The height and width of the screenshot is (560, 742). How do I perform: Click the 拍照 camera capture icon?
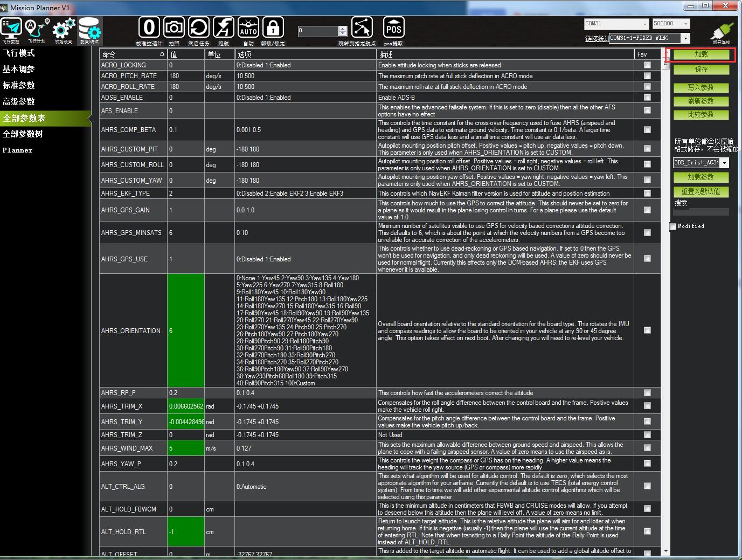point(174,27)
